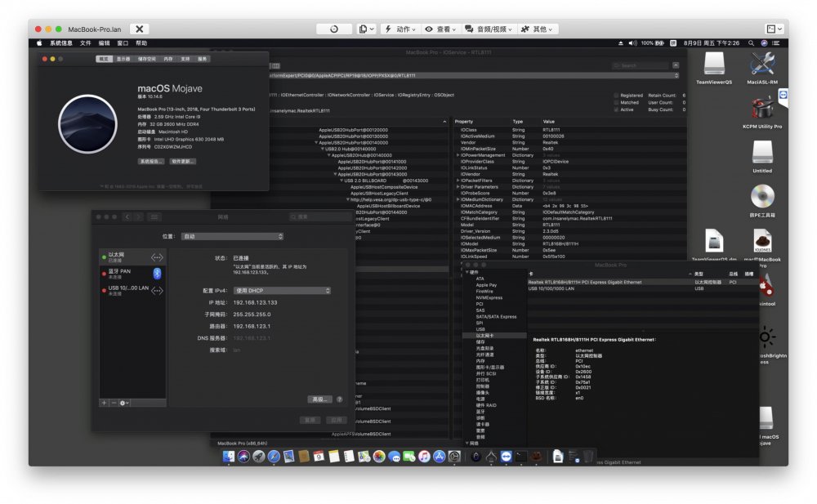
Task: Open the 配置 IPv4 dropdown set to 使用 DHCP
Action: [282, 291]
